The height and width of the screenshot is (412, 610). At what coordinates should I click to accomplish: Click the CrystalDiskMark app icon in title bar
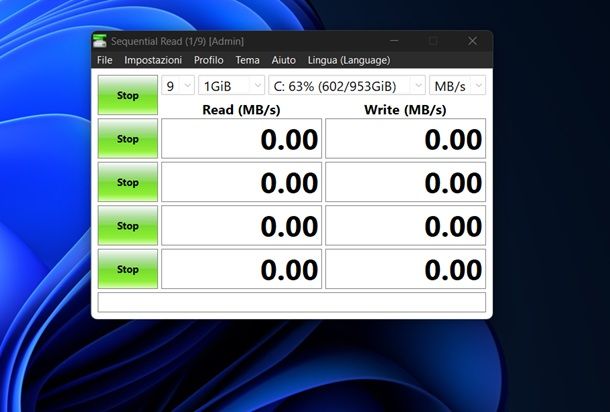click(100, 41)
